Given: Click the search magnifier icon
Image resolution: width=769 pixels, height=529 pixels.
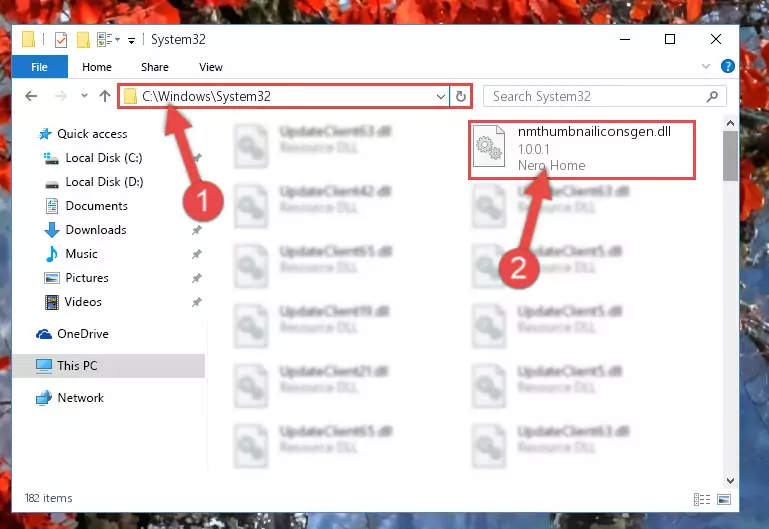Looking at the screenshot, I should pyautogui.click(x=713, y=96).
